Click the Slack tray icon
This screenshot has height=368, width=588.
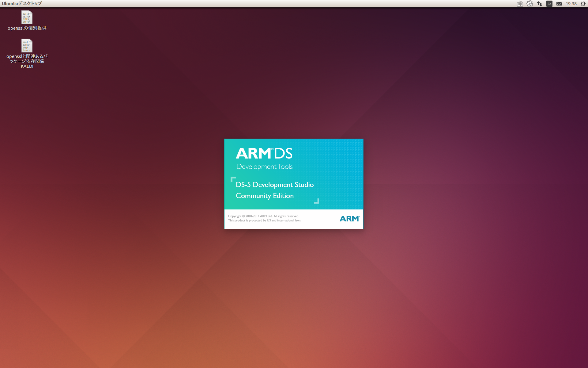point(530,4)
